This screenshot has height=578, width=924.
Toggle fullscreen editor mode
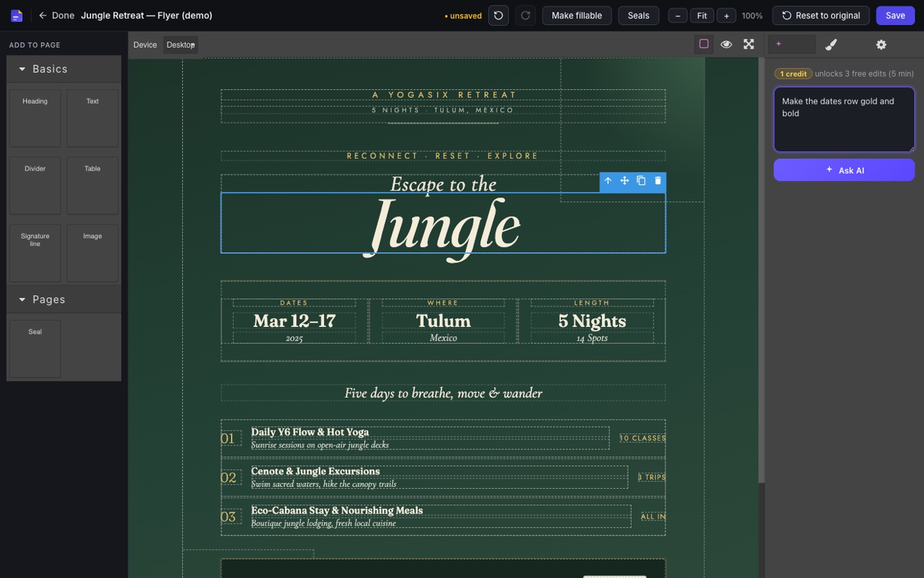(748, 44)
